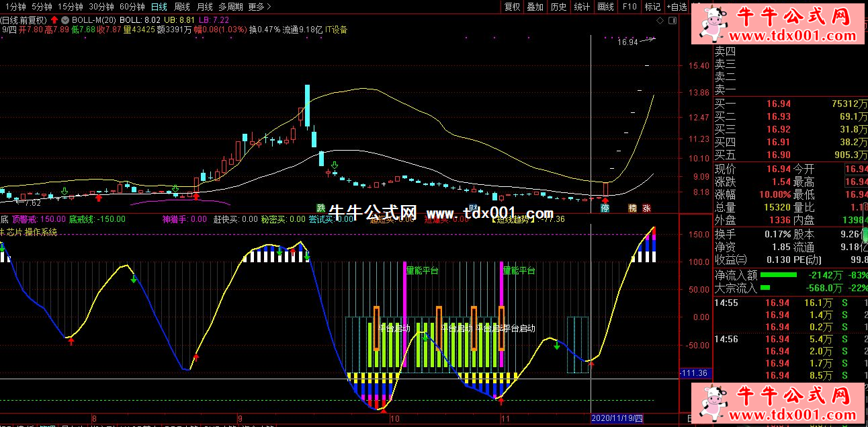
Task: Click the 涨 marker icon on the chart
Action: pos(646,208)
